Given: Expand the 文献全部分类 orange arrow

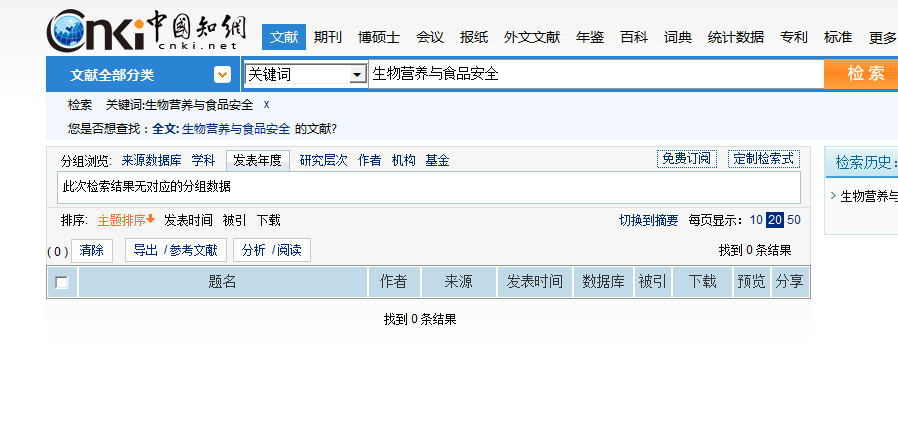Looking at the screenshot, I should pyautogui.click(x=222, y=74).
